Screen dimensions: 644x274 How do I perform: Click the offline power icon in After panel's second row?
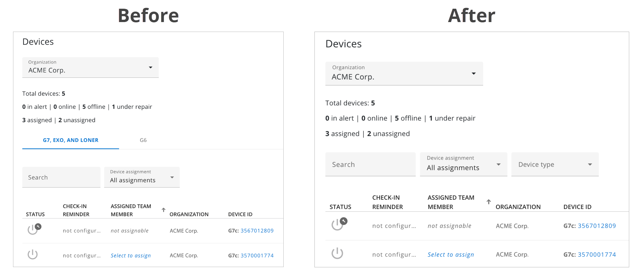337,253
